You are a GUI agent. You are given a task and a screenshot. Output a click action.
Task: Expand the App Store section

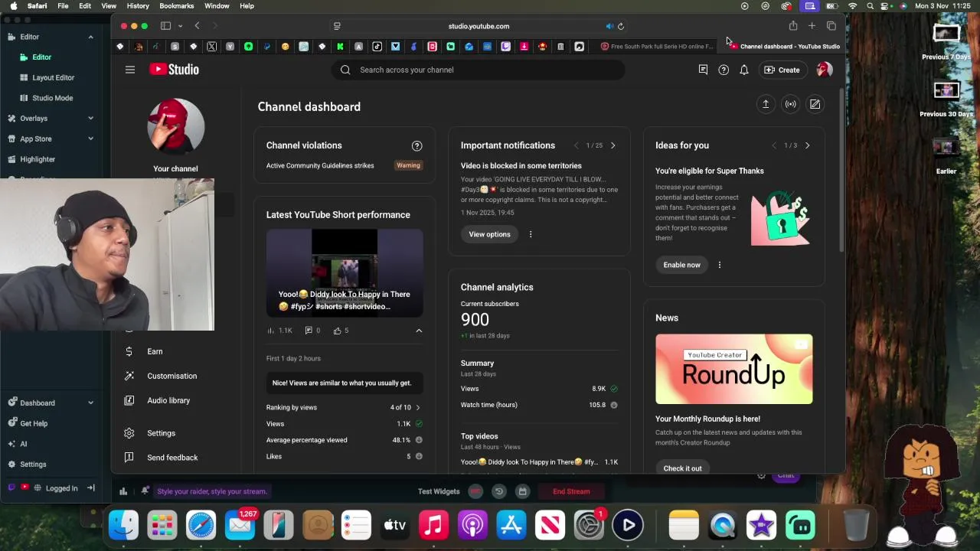coord(90,139)
